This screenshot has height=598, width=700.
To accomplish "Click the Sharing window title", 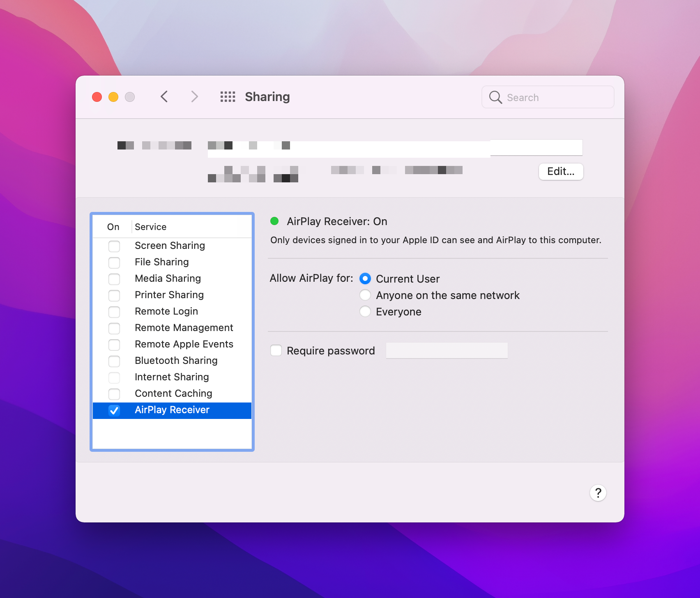I will (267, 97).
